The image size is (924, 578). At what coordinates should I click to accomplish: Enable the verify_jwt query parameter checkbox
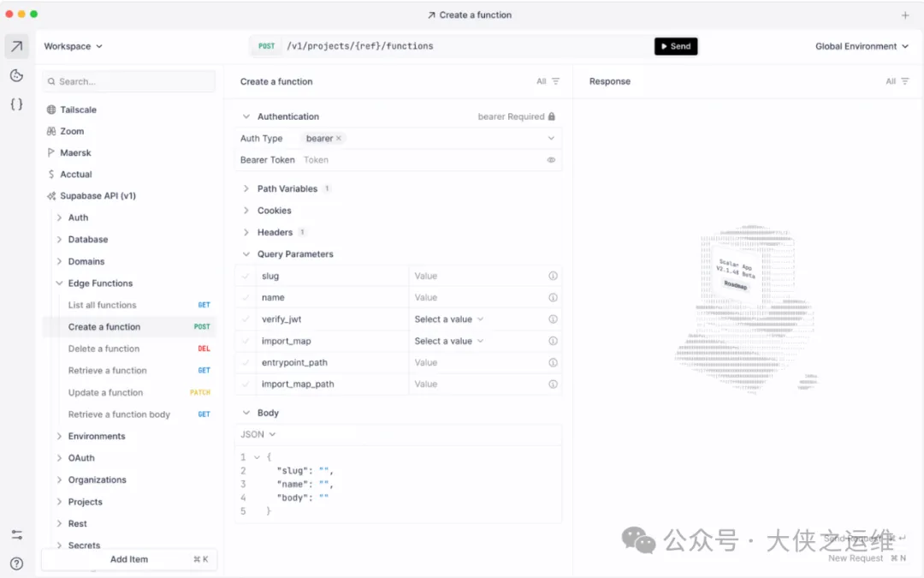246,319
